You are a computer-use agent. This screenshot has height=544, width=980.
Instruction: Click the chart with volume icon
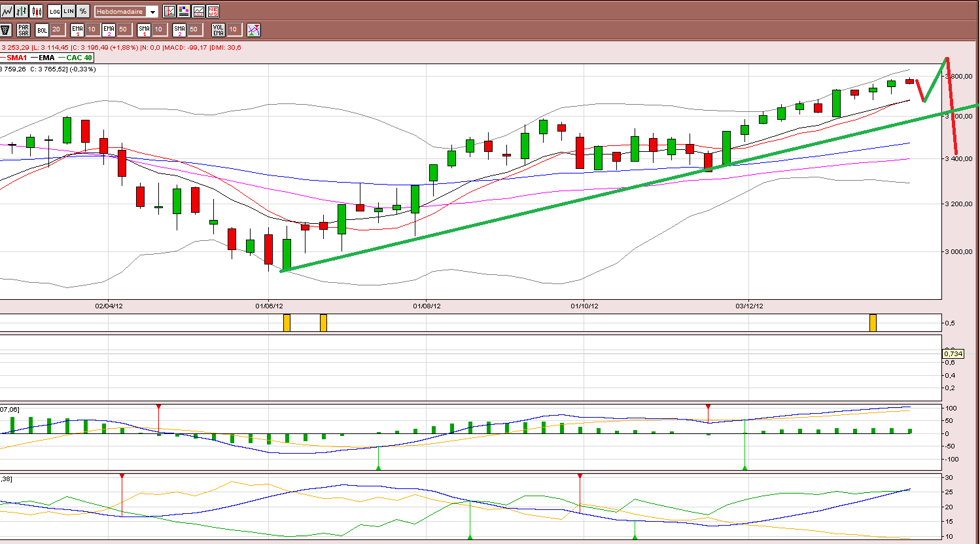[x=198, y=11]
